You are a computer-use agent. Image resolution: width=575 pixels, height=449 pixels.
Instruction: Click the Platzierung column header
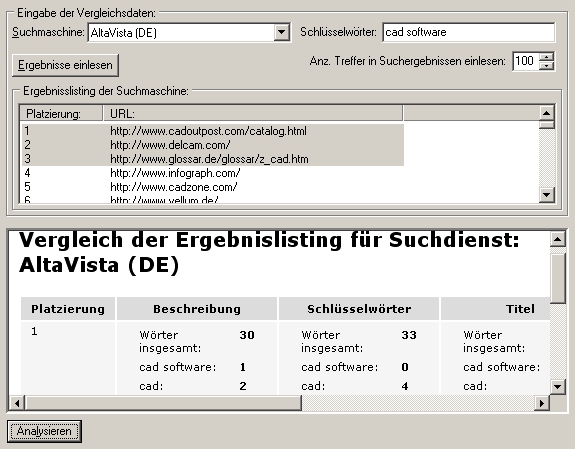coord(61,114)
